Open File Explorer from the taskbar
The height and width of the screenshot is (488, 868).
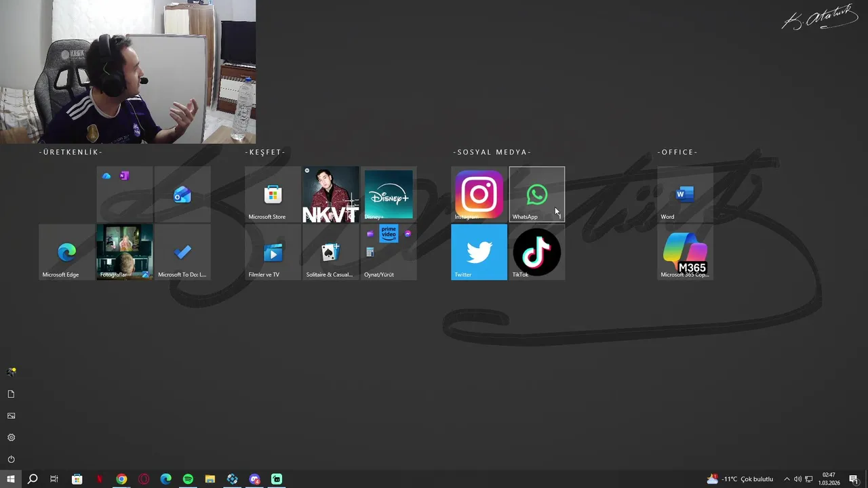click(x=210, y=479)
